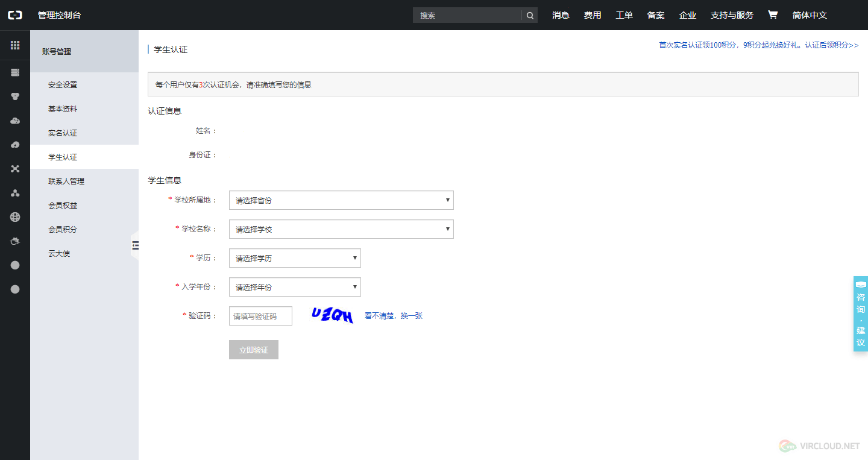Screen dimensions: 868x460
Task: Select 工单 in the top bar
Action: (x=624, y=15)
